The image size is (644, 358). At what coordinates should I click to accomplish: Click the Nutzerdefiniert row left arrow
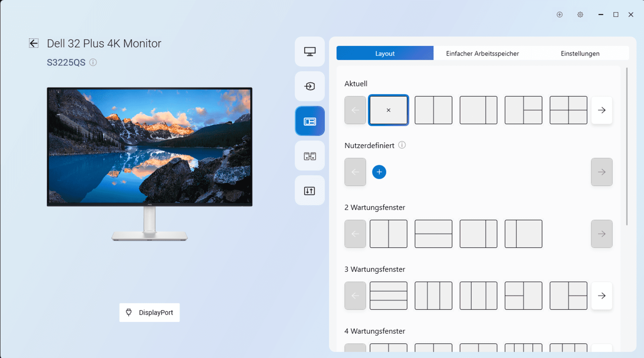[x=355, y=172]
